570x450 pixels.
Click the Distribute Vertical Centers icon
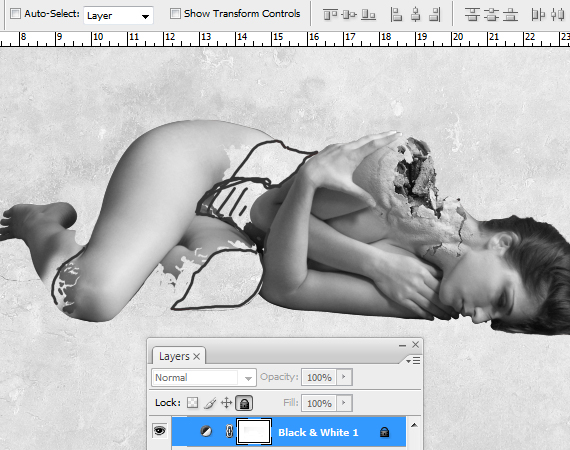tap(491, 15)
